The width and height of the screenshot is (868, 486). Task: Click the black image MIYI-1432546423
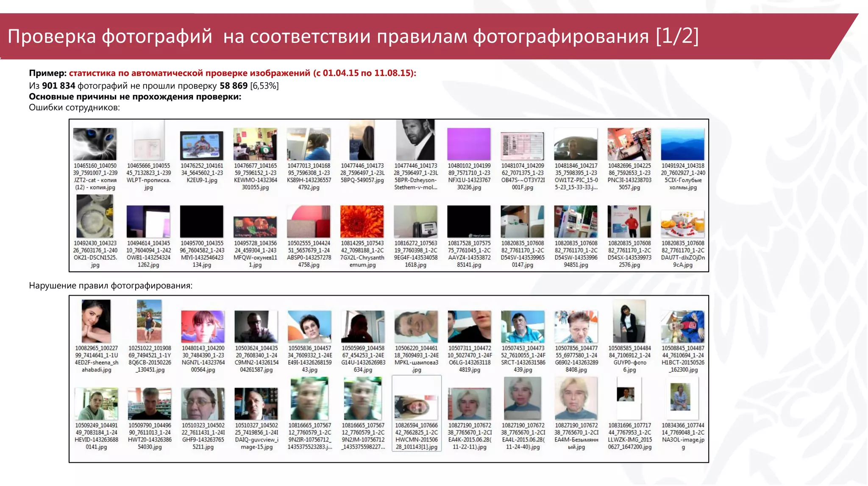coord(202,221)
